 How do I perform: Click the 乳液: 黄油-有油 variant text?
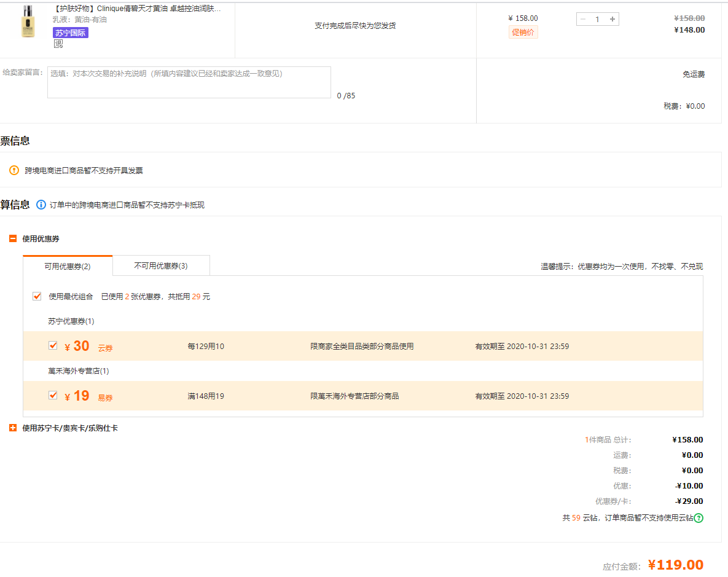79,20
